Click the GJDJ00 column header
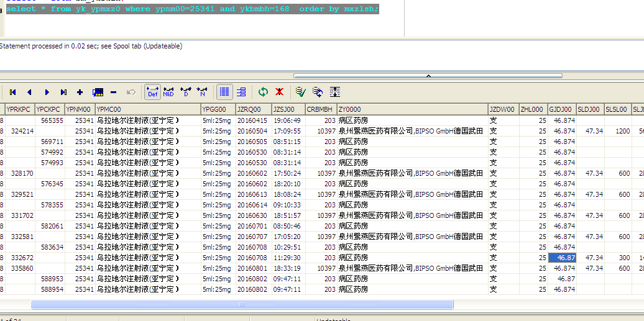Screen dimensions: 644x321 [563, 110]
